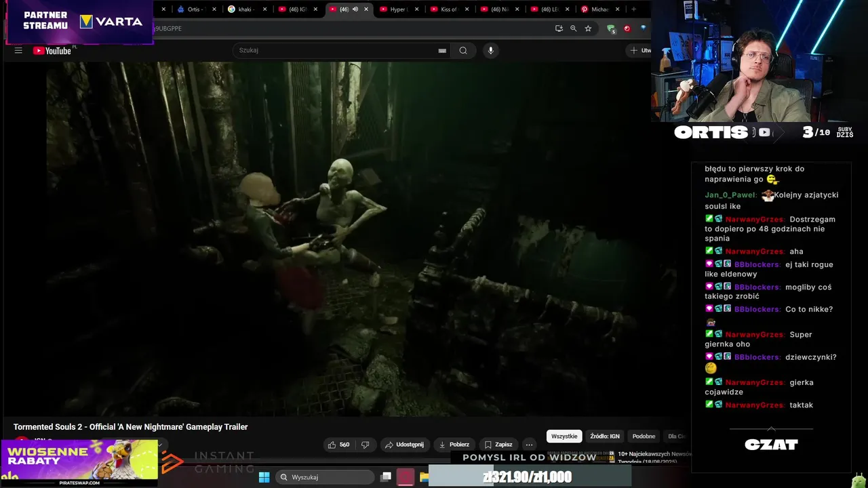Screen dimensions: 868x488
Task: Share the video via Udostępnij
Action: [404, 445]
